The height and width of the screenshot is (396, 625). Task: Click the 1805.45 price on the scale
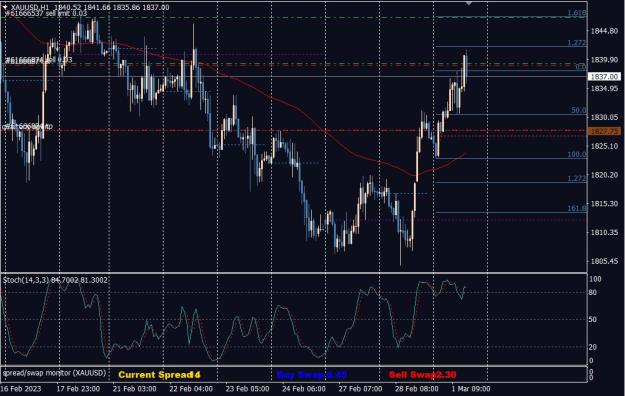604,261
